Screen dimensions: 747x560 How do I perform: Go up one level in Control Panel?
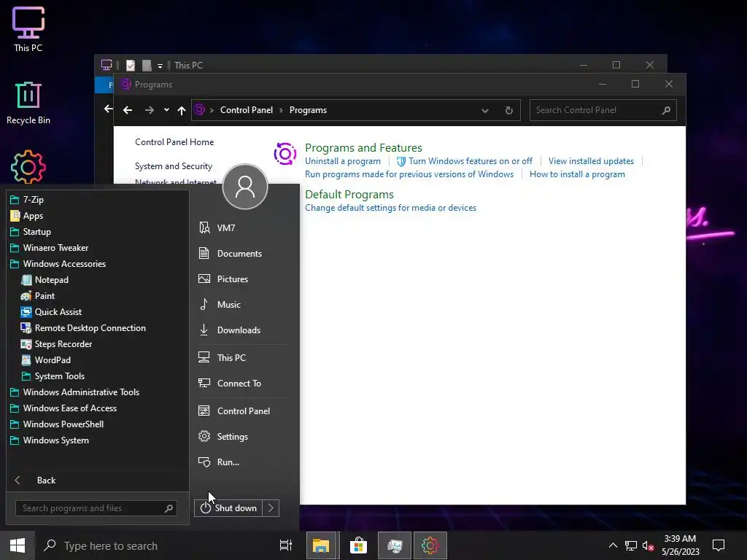[x=182, y=111]
